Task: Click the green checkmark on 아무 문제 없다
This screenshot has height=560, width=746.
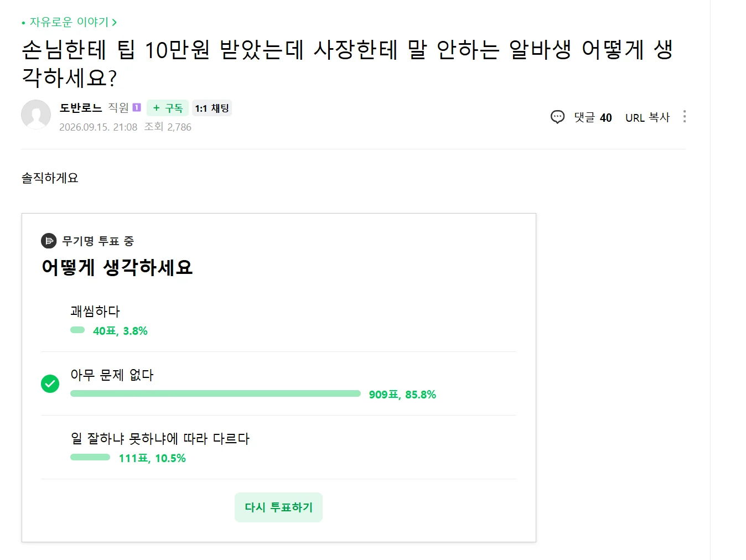Action: (x=50, y=383)
